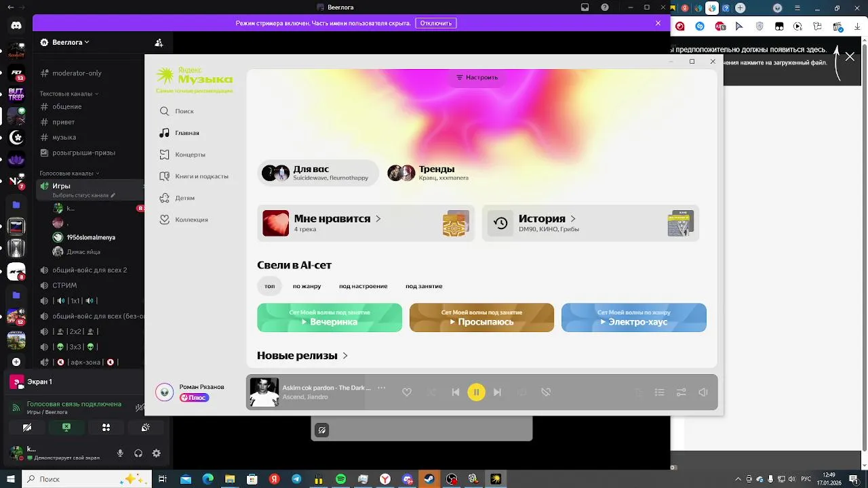Expand Новые релизы section
The height and width of the screenshot is (488, 868).
(302, 355)
